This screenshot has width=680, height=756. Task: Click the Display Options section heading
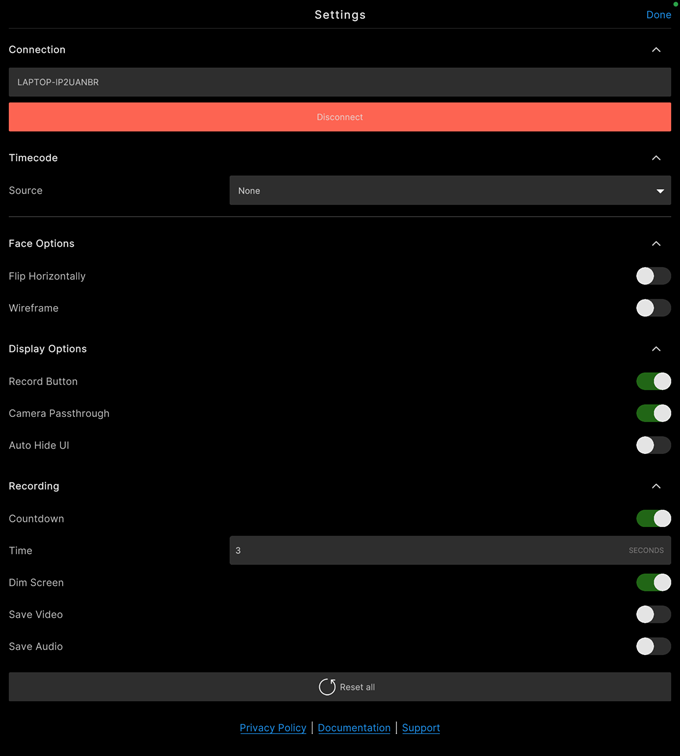click(x=48, y=349)
